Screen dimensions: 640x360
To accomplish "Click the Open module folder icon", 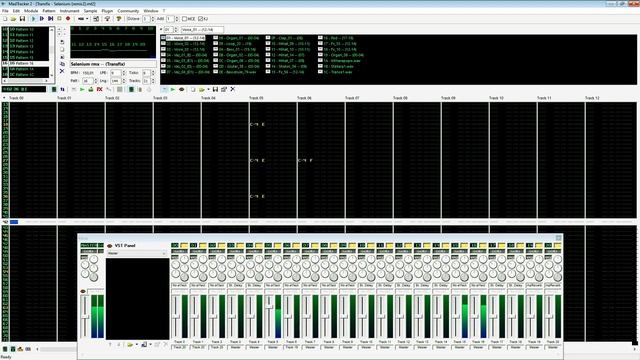I will tap(13, 19).
